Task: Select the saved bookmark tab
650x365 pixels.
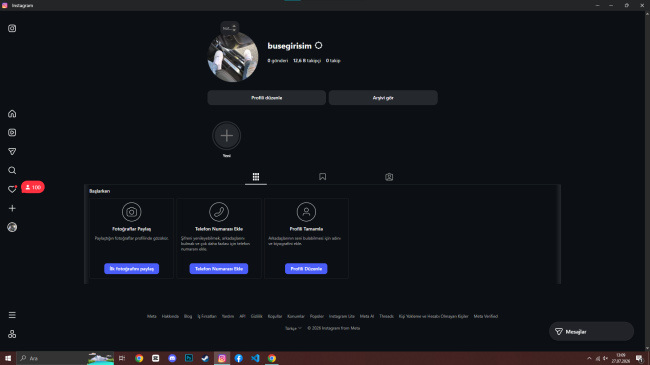Action: 323,177
